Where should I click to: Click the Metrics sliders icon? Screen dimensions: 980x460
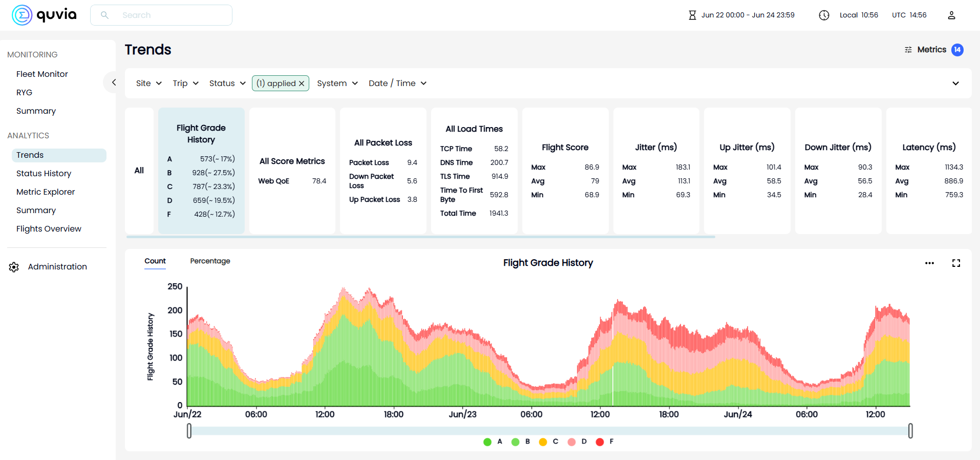point(908,50)
